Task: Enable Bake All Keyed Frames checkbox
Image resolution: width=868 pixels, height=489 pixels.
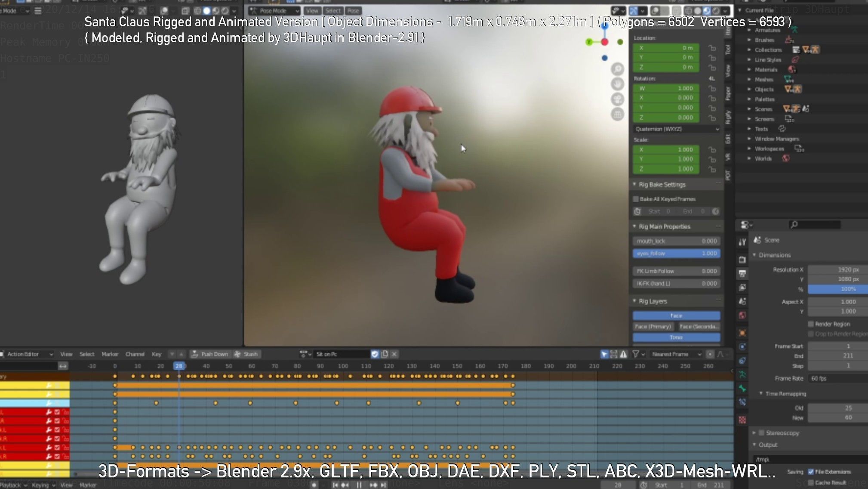Action: coord(636,199)
